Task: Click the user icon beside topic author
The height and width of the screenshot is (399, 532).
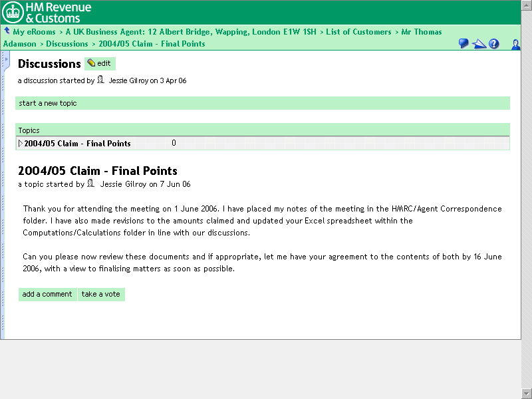Action: pos(91,184)
